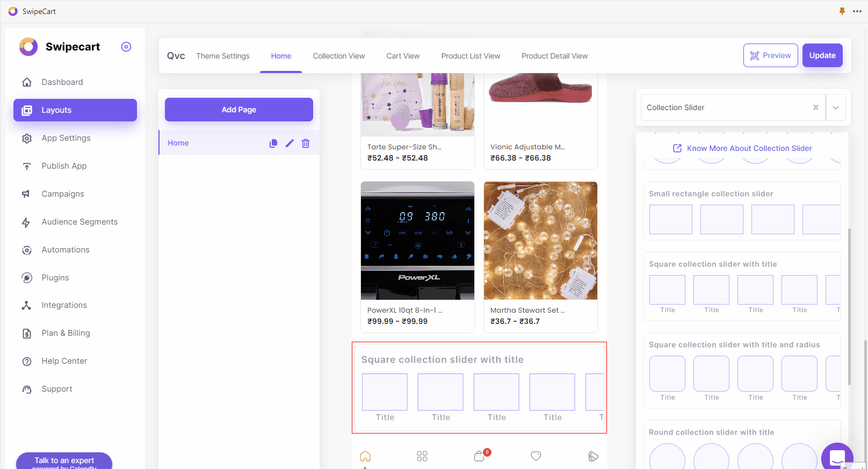Tap the cart icon in preview bottom bar
868x469 pixels.
point(480,456)
